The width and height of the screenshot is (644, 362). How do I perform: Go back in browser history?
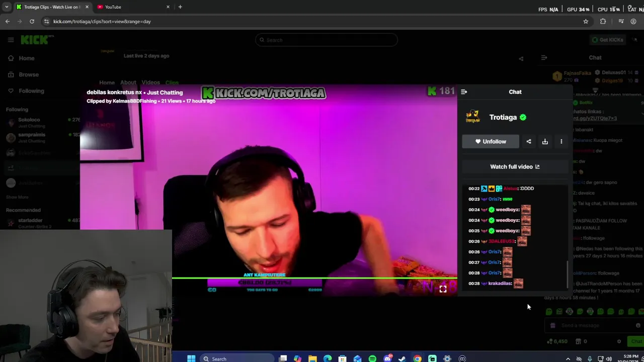pyautogui.click(x=7, y=22)
